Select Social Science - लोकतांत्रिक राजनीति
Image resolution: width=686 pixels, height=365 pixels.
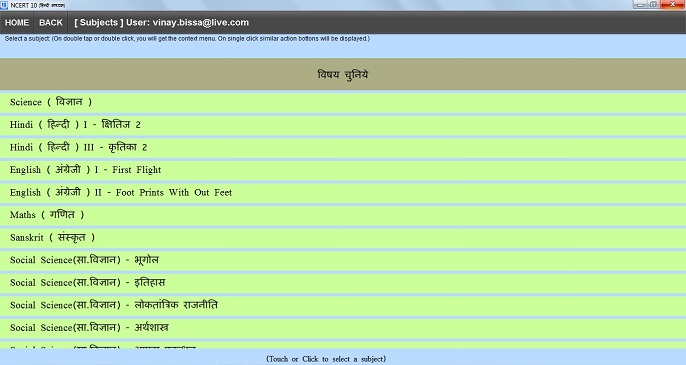click(343, 305)
